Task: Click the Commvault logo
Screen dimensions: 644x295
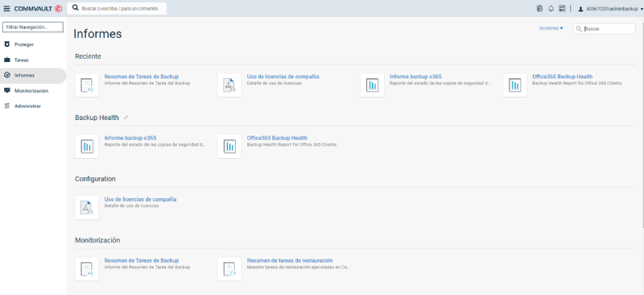Action: tap(38, 9)
